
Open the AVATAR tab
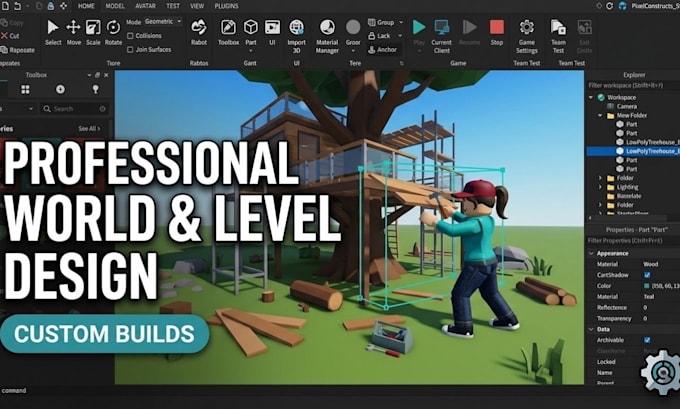click(x=145, y=6)
